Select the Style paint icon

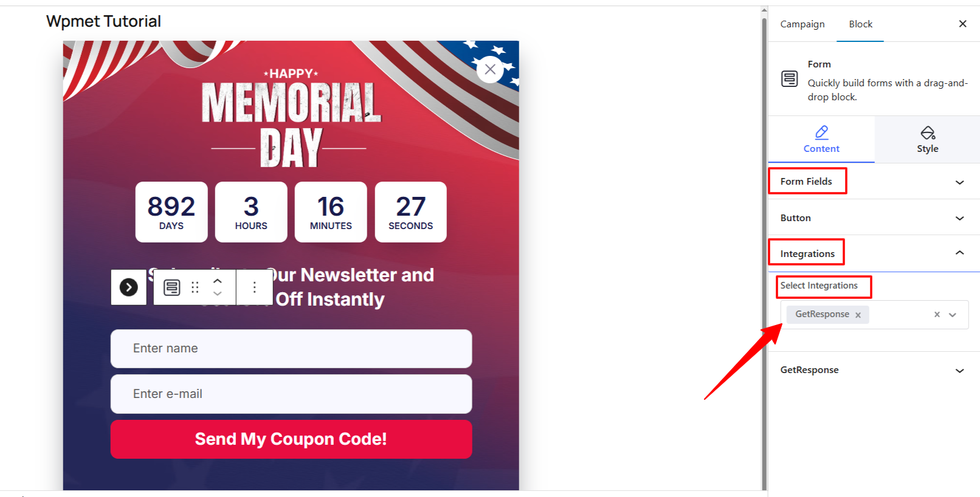927,139
